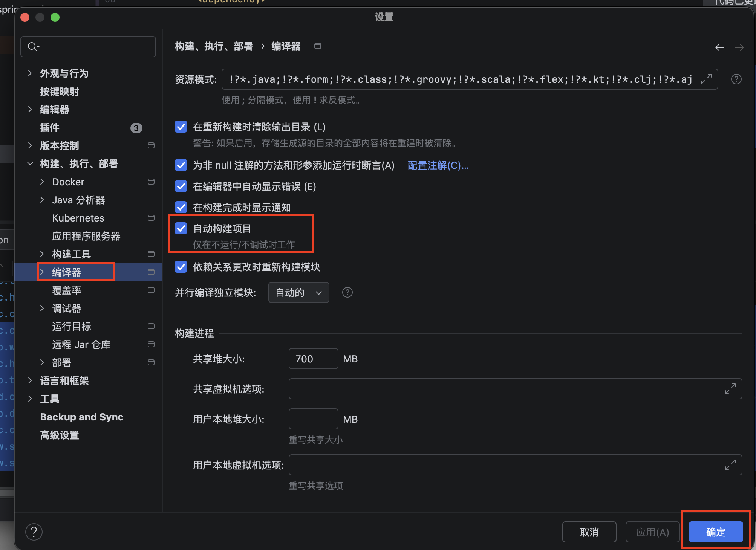Click the forward navigation arrow

click(x=739, y=47)
